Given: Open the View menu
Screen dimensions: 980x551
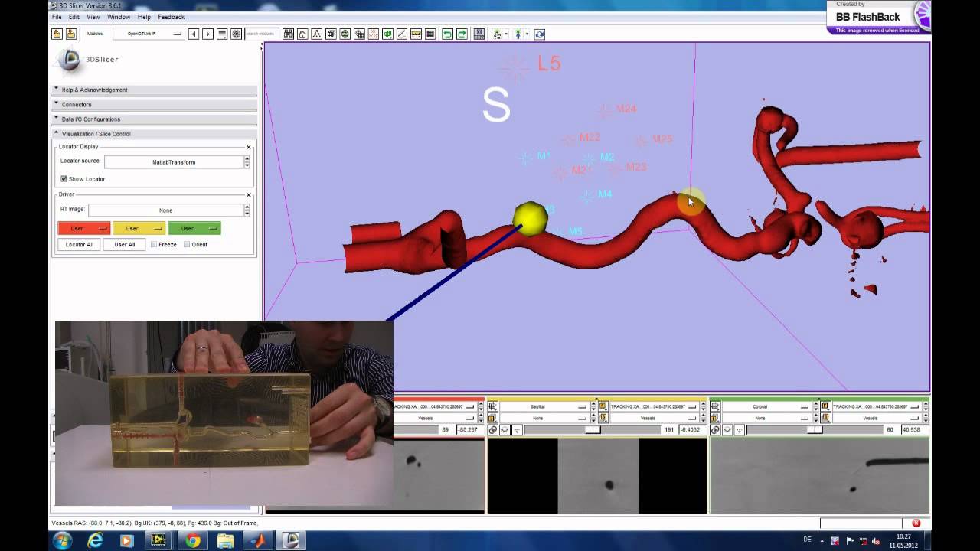Looking at the screenshot, I should coord(93,17).
